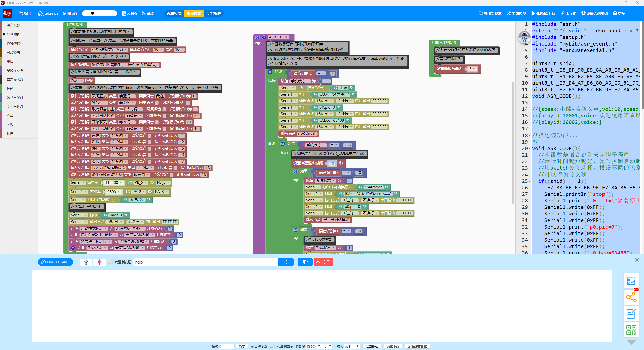Click the USB connect icon
The height and width of the screenshot is (350, 644).
tap(86, 262)
